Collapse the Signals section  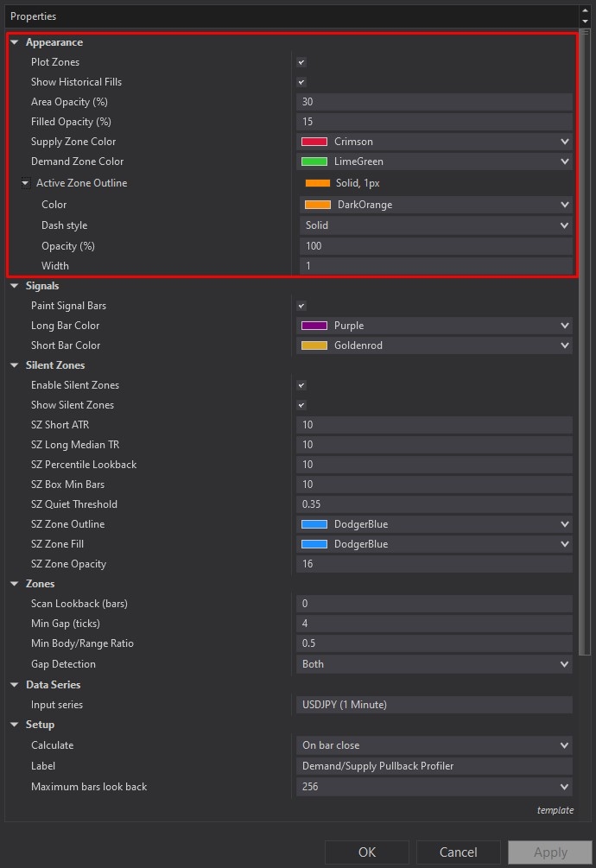click(15, 285)
